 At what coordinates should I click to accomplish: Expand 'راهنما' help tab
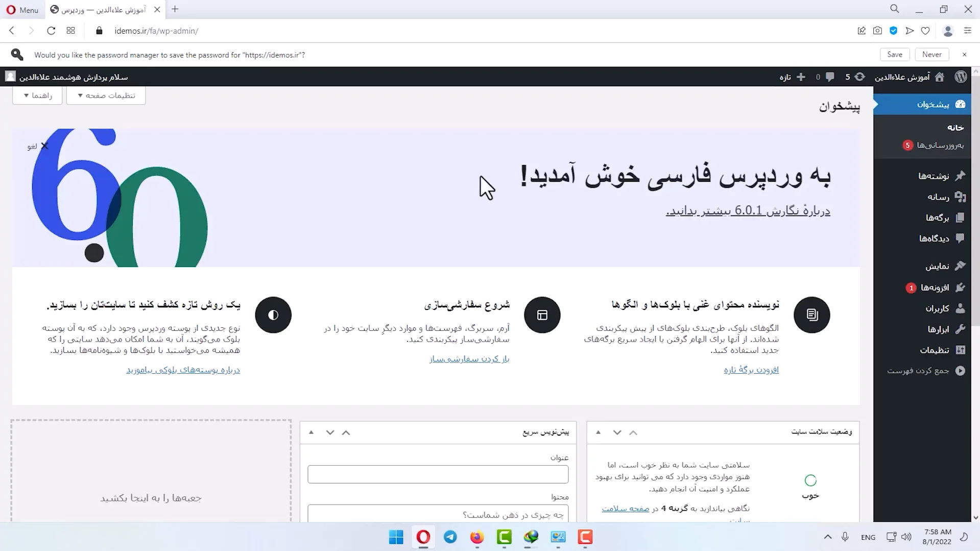(x=37, y=95)
